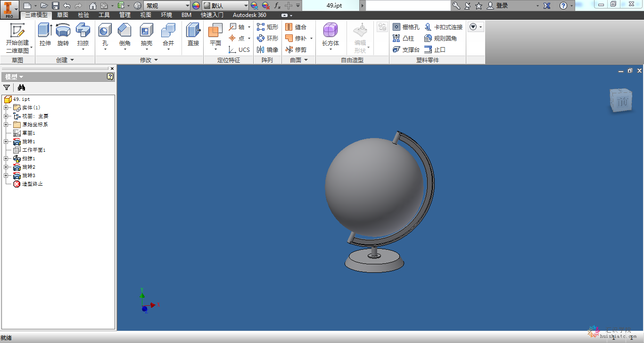This screenshot has width=644, height=343.
Task: Click the binoculars find icon in browser
Action: (x=21, y=87)
